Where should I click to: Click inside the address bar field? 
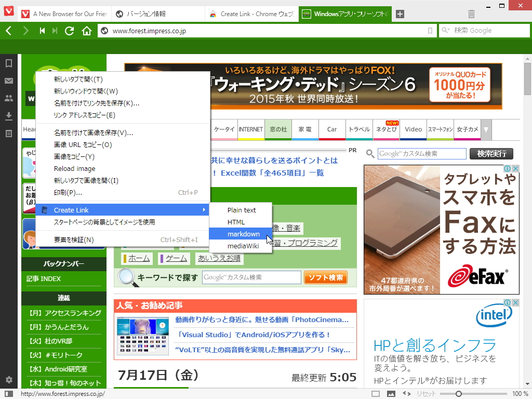pyautogui.click(x=234, y=30)
